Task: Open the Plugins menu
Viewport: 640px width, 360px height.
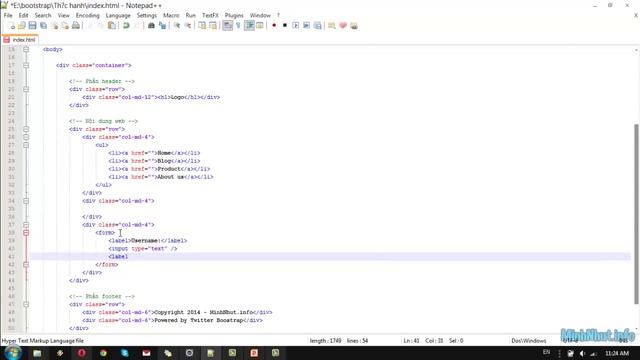Action: tap(234, 16)
